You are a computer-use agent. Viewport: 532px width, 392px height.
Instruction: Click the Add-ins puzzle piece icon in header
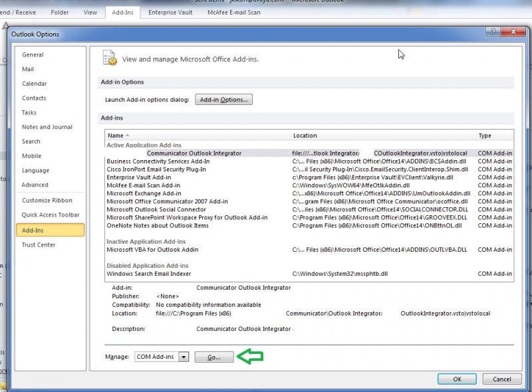pos(109,58)
